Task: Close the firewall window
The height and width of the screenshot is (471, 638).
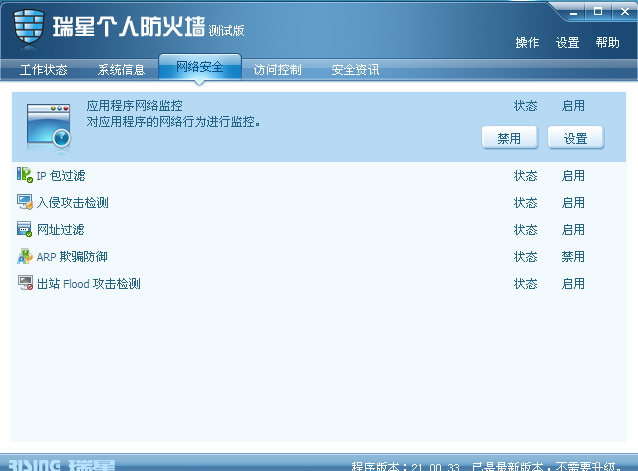Action: (x=625, y=12)
